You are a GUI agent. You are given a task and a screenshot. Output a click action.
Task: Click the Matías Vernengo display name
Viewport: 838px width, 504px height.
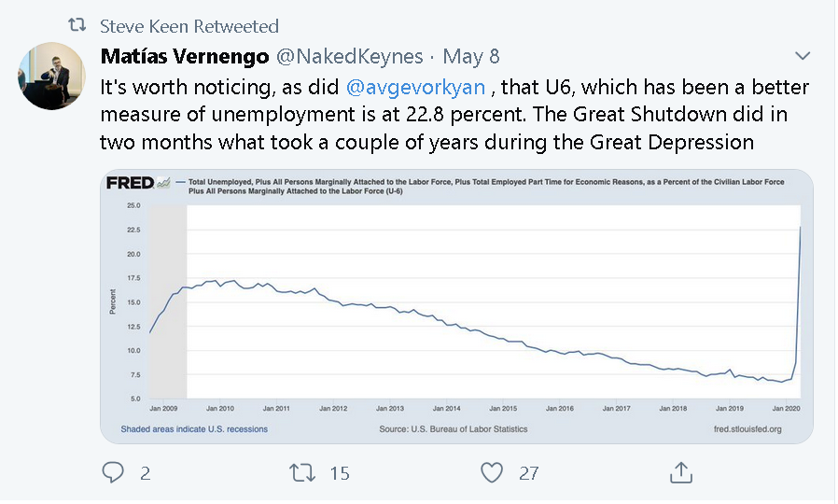click(x=185, y=56)
